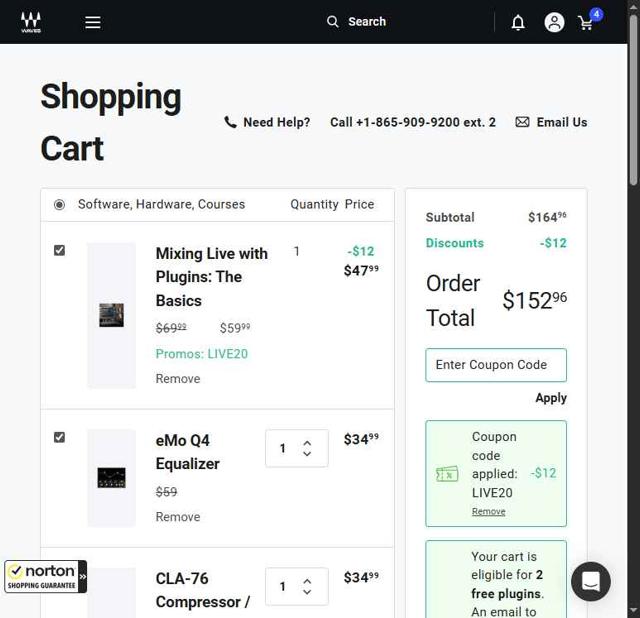The width and height of the screenshot is (640, 618).
Task: Remove the applied LIVE20 coupon
Action: click(488, 511)
